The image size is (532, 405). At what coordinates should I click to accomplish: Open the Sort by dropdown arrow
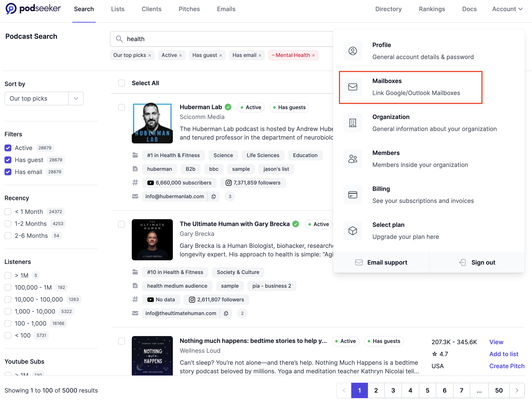click(76, 98)
